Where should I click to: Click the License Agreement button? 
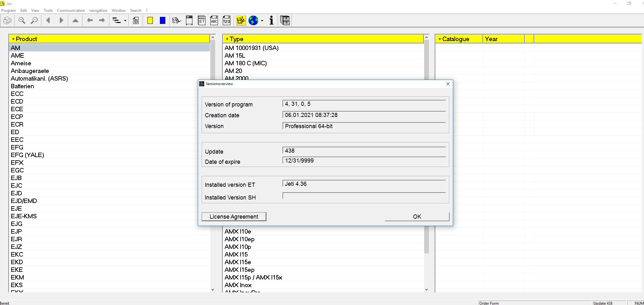(x=234, y=216)
